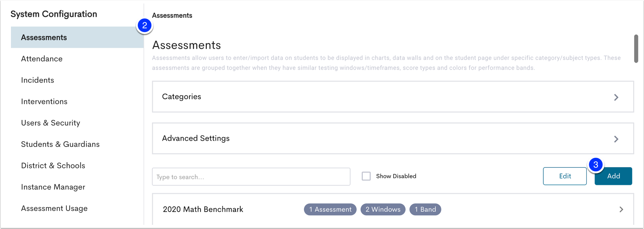Open 2020 Math Benchmark row chevron
644x229 pixels.
coord(621,209)
